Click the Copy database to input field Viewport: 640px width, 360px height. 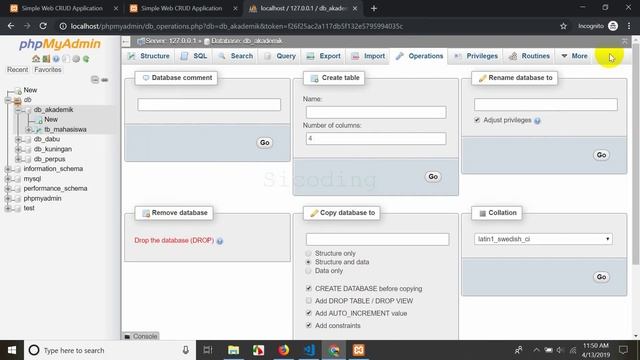[x=378, y=239]
